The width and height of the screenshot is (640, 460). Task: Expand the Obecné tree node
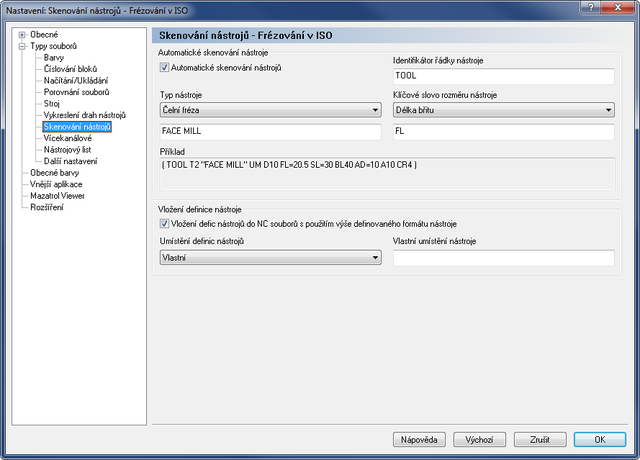(x=22, y=35)
